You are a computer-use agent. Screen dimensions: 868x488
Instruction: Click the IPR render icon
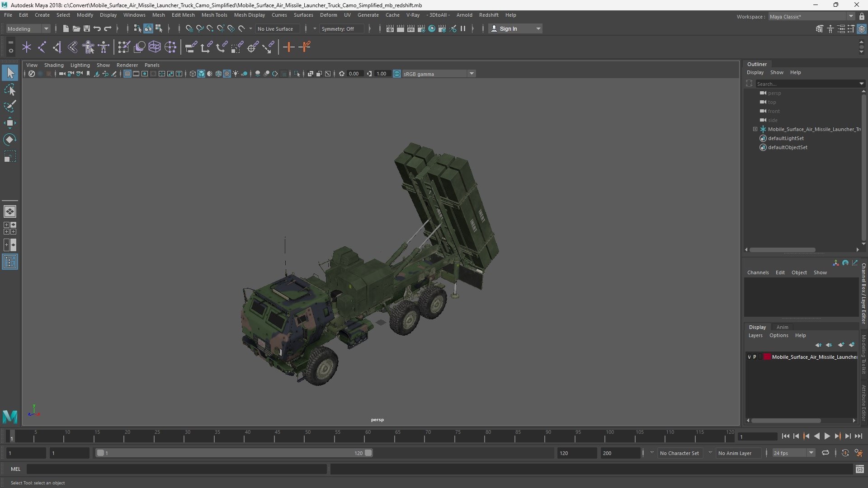tap(410, 28)
